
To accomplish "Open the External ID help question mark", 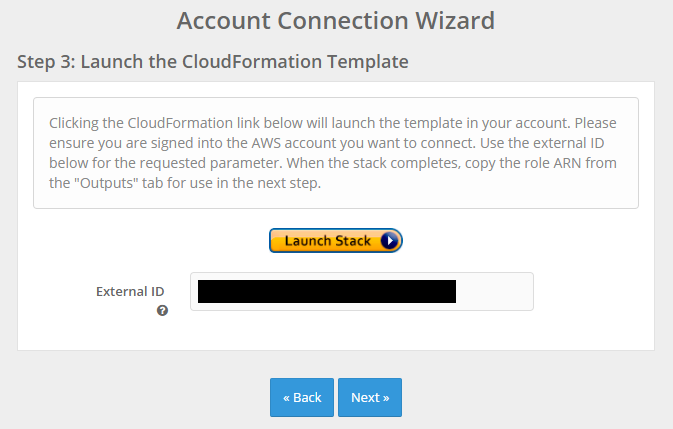I will pyautogui.click(x=162, y=310).
